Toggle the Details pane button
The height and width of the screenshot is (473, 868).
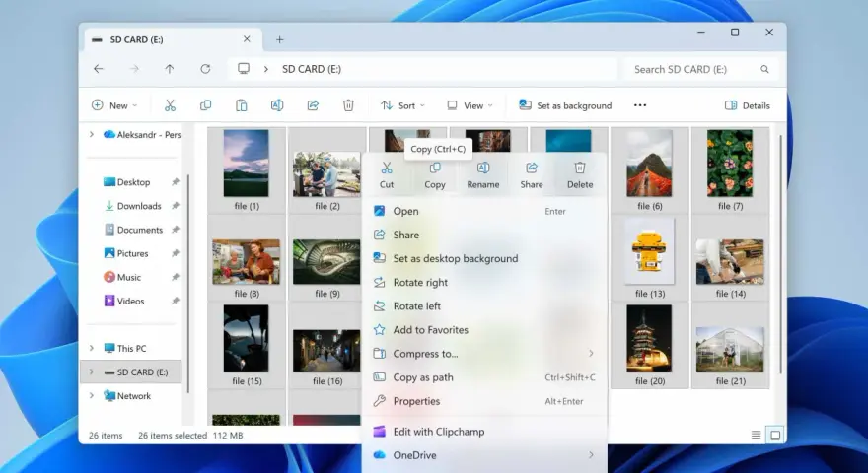pyautogui.click(x=748, y=105)
